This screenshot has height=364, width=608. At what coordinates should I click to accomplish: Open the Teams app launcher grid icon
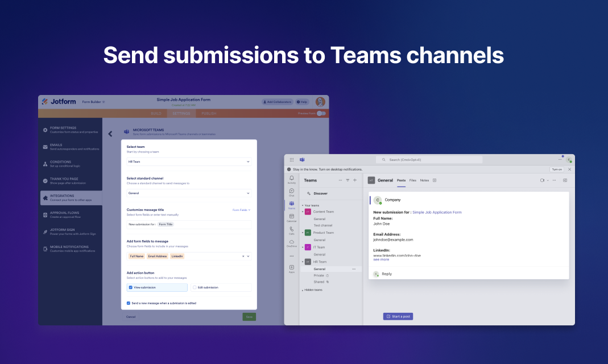[x=292, y=160]
